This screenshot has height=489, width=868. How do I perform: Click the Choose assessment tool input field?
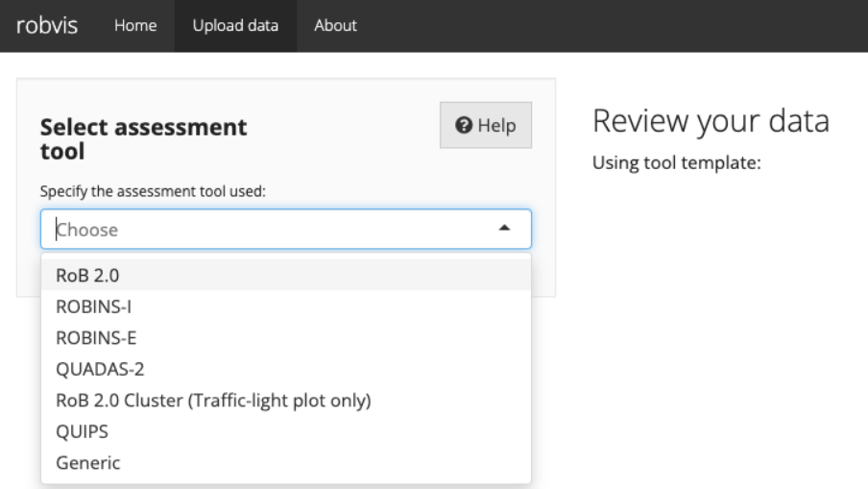click(x=285, y=229)
